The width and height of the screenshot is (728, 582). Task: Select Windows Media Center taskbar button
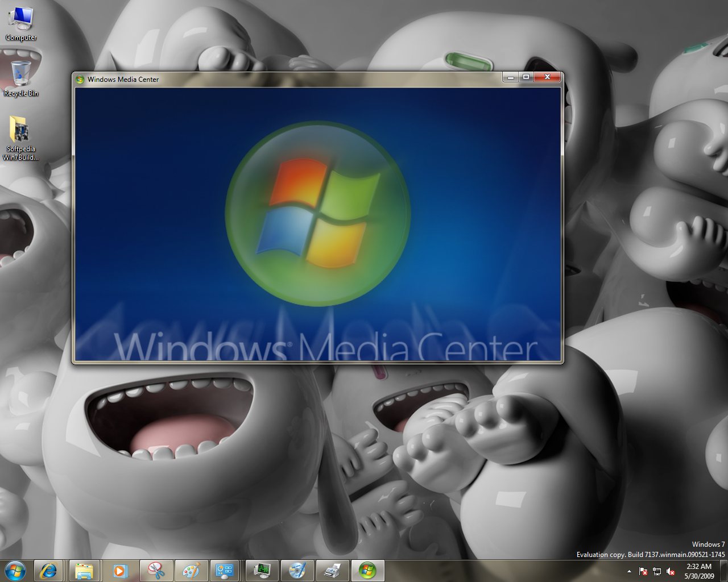pyautogui.click(x=367, y=571)
